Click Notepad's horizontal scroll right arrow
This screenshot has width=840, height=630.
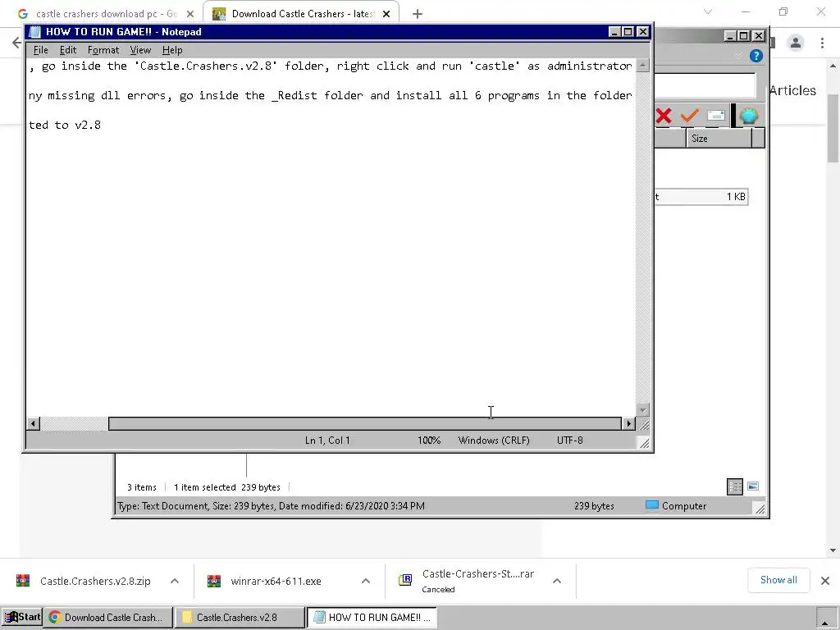628,424
